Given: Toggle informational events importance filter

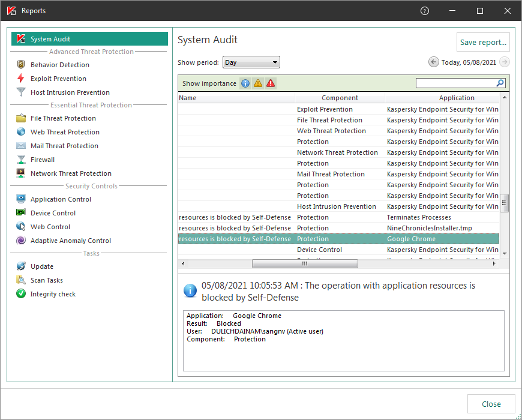Looking at the screenshot, I should tap(245, 83).
